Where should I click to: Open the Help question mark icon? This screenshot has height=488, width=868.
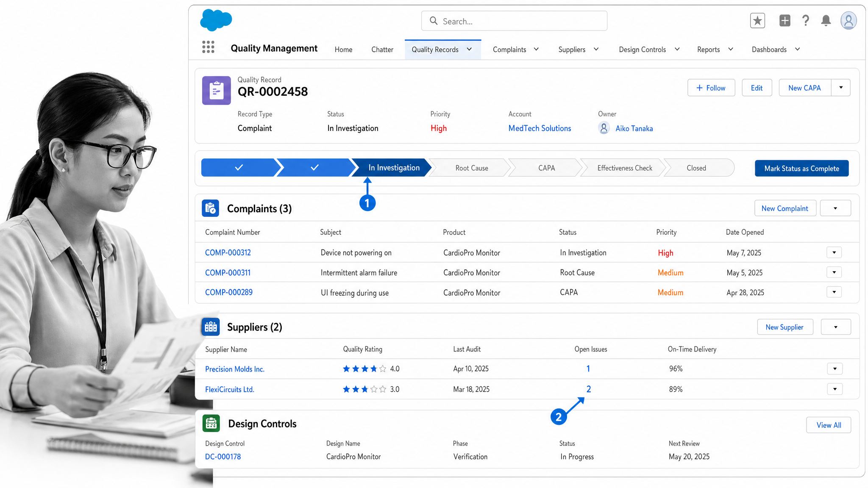pos(806,20)
